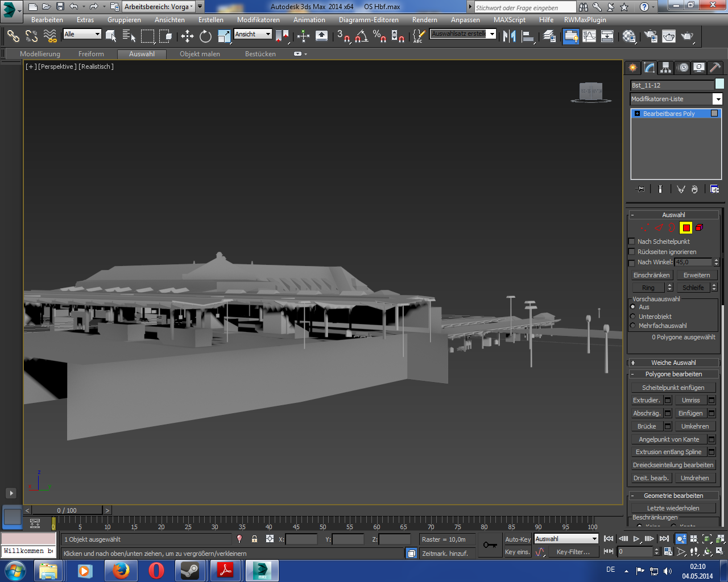Expand the Weiche Auswahl rollout
The height and width of the screenshot is (582, 728).
pos(673,363)
